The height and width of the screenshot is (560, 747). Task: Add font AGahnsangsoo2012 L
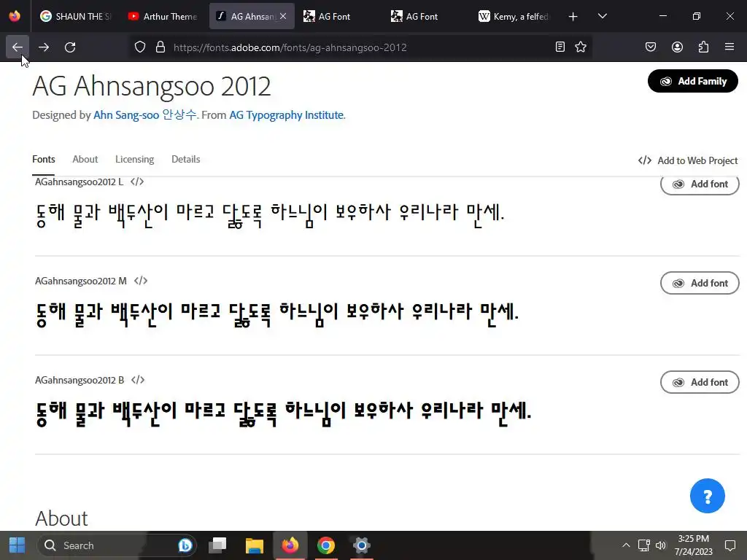(700, 184)
